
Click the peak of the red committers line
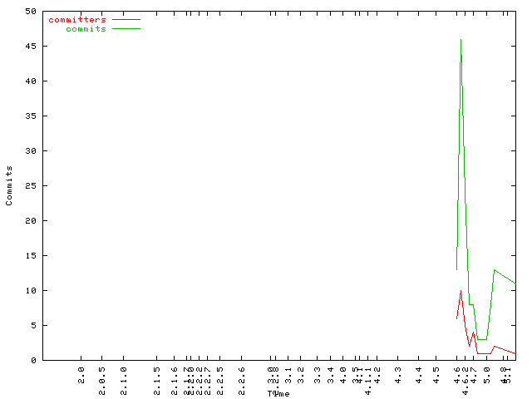[x=461, y=291]
